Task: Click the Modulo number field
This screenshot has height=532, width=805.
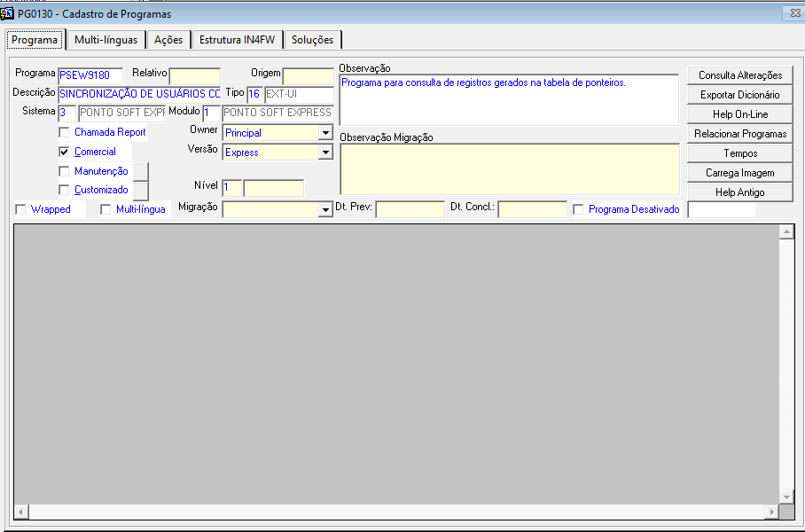Action: pyautogui.click(x=211, y=113)
